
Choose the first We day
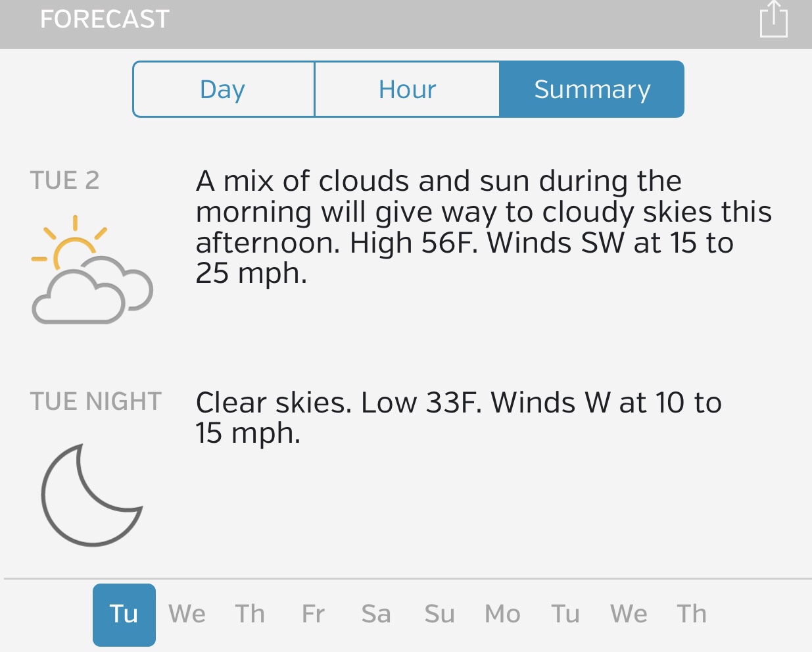(187, 614)
